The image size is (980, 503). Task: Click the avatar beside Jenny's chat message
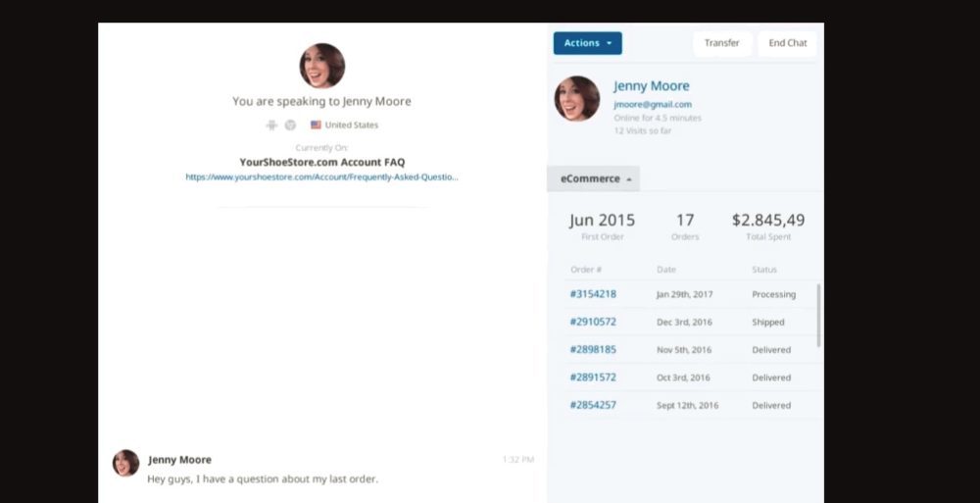[x=125, y=463]
